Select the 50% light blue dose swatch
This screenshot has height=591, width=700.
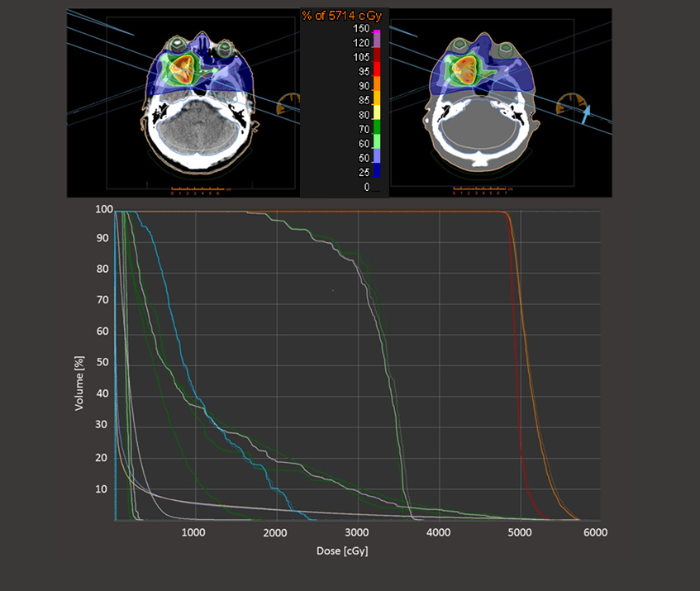(x=376, y=158)
